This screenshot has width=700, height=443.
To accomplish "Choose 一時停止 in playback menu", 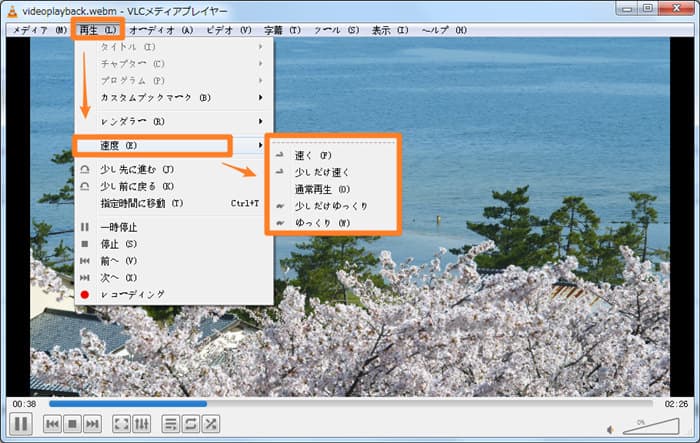I will click(x=174, y=227).
